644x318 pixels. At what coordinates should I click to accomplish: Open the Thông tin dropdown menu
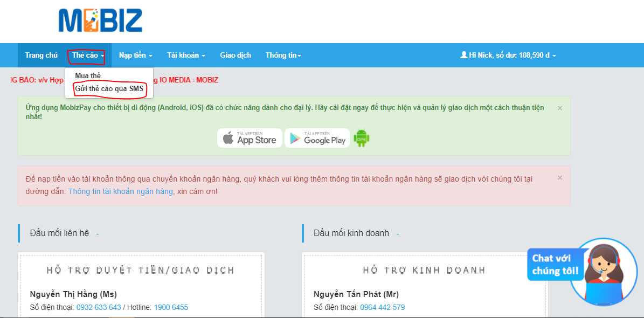(283, 56)
